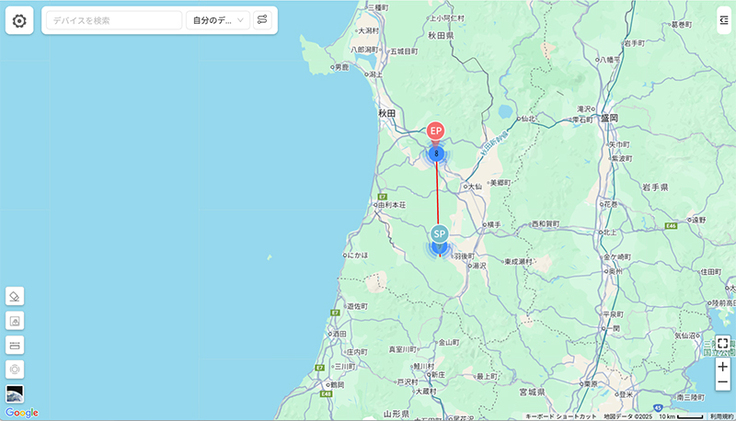The width and height of the screenshot is (736, 421).
Task: Open the 利用規約 terms link
Action: pos(721,417)
